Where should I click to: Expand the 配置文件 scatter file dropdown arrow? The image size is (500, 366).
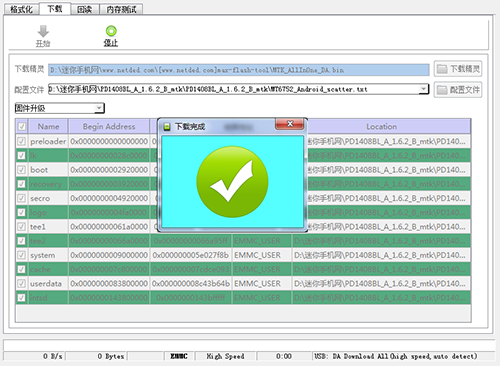point(423,89)
